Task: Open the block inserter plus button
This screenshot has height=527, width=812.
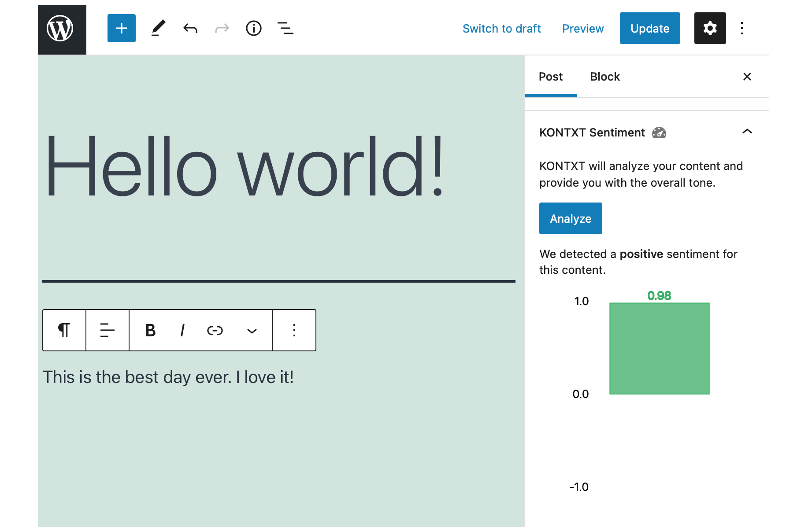Action: 122,28
